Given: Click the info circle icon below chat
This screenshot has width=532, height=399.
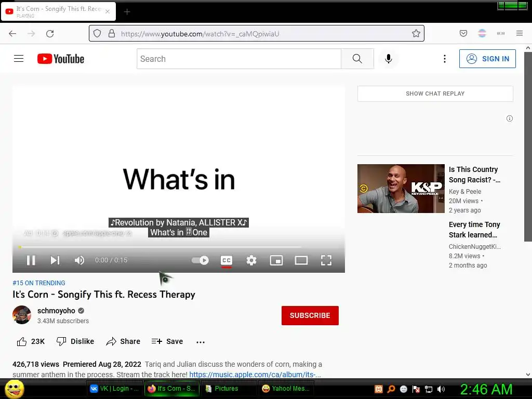Looking at the screenshot, I should tap(509, 118).
